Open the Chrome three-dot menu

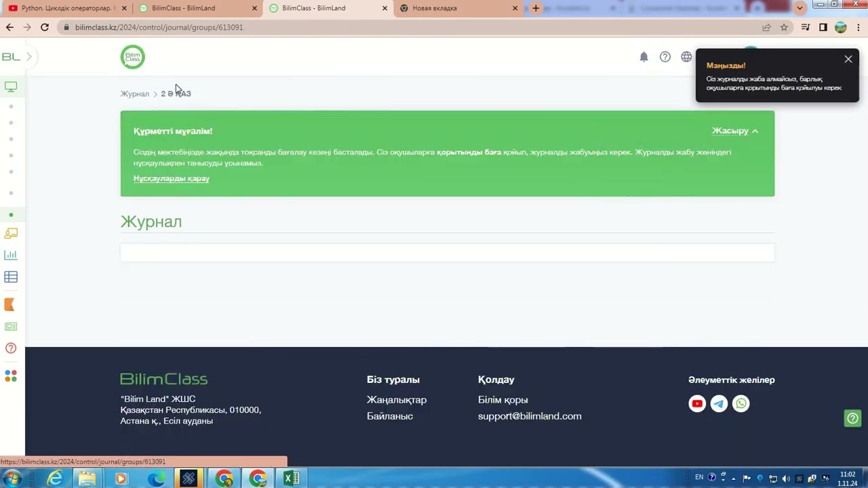point(859,27)
